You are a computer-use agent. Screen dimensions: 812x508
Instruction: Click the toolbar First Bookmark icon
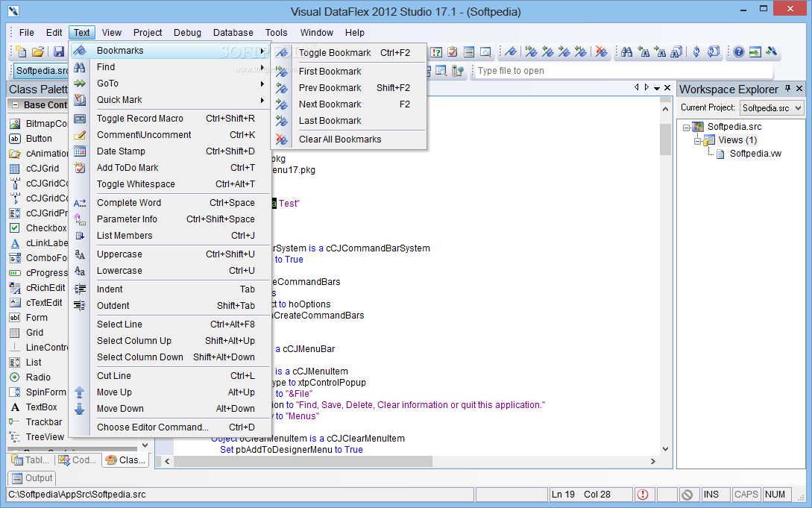pos(531,51)
